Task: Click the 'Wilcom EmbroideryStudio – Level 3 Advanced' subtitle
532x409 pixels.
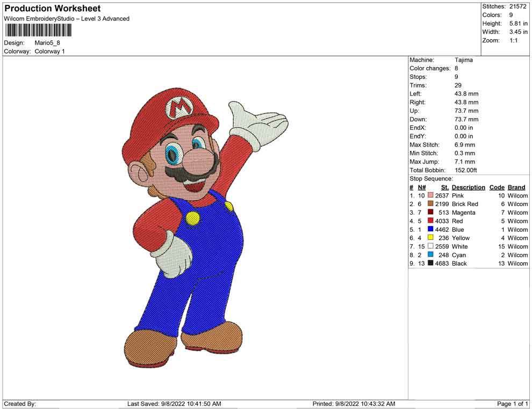Action: (x=67, y=19)
